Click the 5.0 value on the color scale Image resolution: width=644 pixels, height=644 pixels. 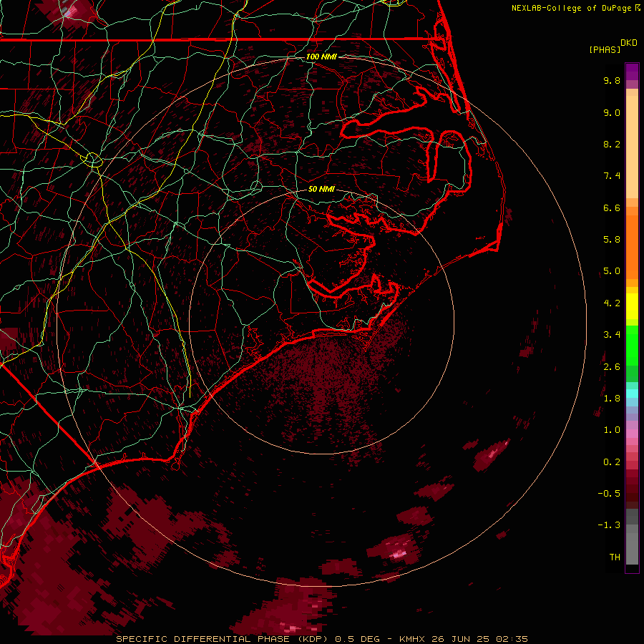[612, 271]
